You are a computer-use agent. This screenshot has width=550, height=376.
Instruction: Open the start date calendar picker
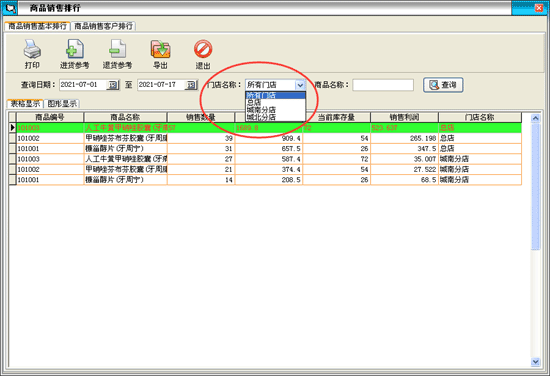tap(113, 85)
